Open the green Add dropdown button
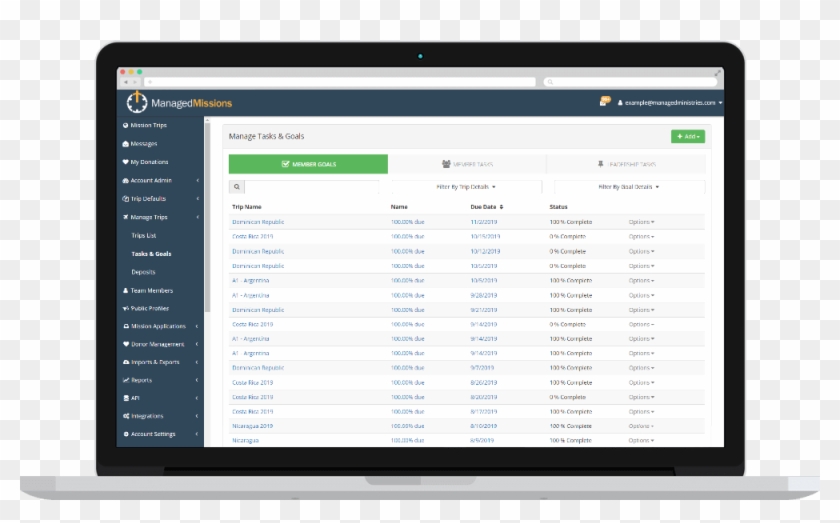Viewport: 840px width, 523px height. click(x=687, y=137)
